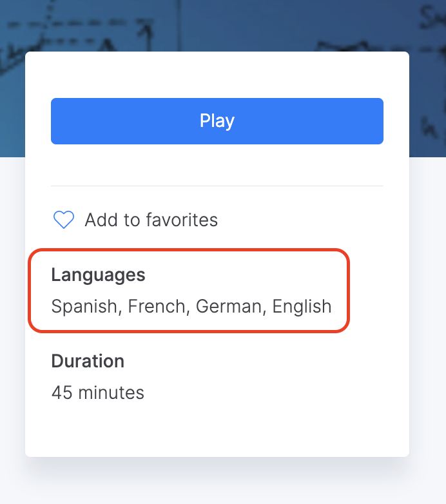Select the Languages heading
446x504 pixels.
(98, 275)
